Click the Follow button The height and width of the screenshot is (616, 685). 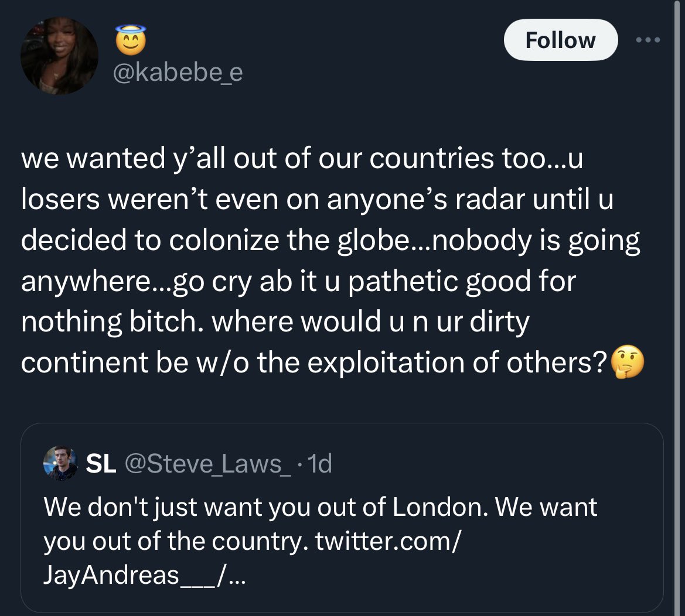560,40
